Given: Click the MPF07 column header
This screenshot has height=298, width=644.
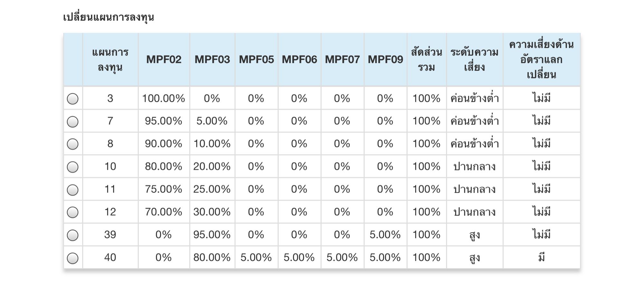Looking at the screenshot, I should (x=342, y=60).
